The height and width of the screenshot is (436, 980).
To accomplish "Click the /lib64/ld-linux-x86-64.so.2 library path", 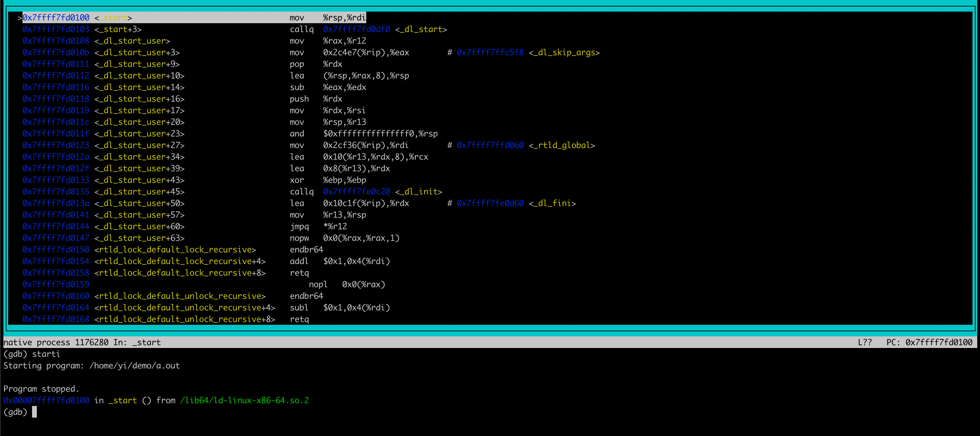I will tap(244, 401).
